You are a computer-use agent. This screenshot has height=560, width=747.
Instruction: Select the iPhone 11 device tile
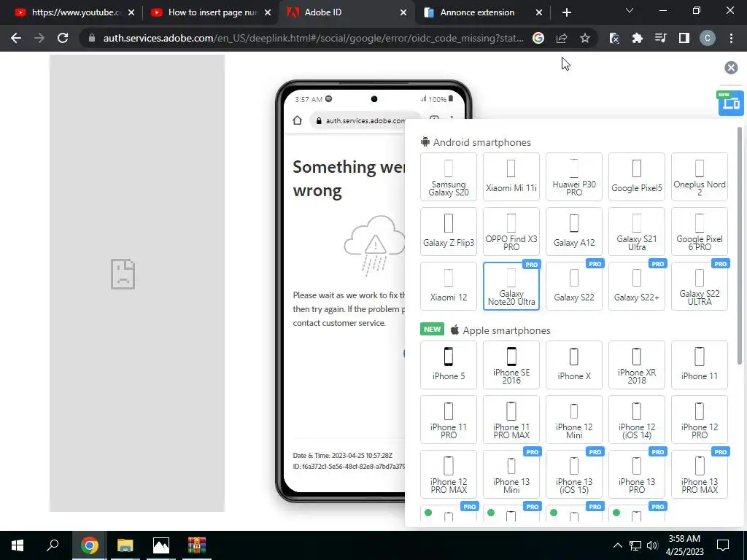(700, 365)
